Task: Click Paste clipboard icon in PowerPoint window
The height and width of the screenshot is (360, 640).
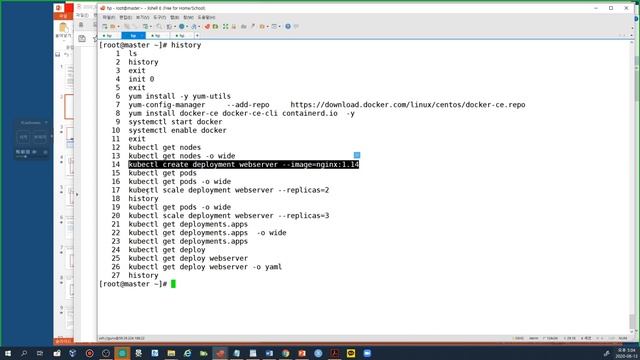Action: 63,28
